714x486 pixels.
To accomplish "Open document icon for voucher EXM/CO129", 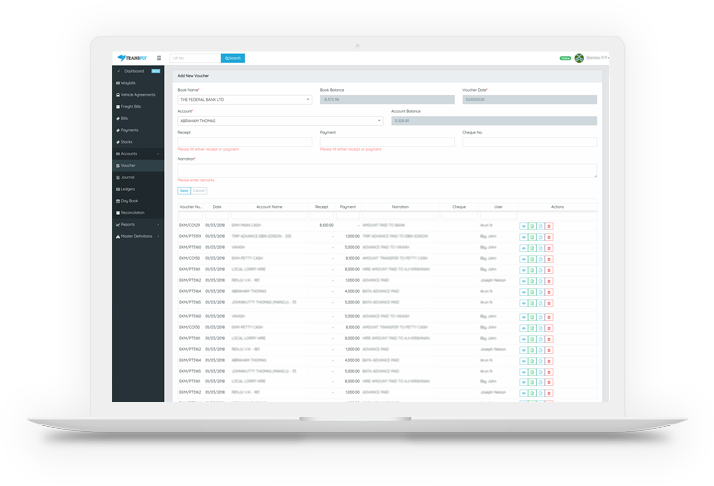I will tap(541, 226).
